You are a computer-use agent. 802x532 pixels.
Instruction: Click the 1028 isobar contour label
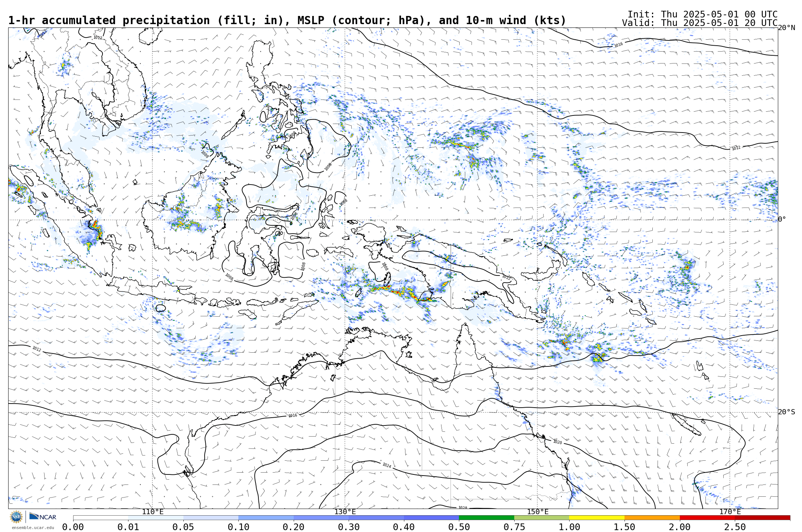pyautogui.click(x=463, y=507)
